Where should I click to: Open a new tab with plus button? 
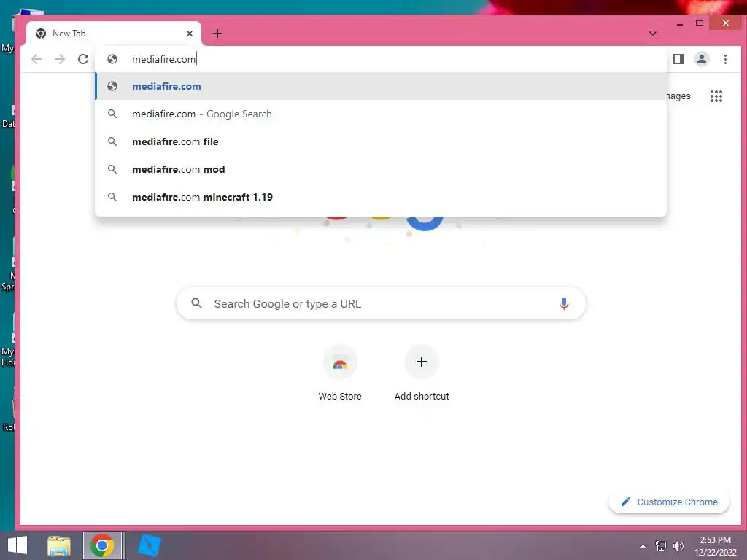tap(217, 34)
